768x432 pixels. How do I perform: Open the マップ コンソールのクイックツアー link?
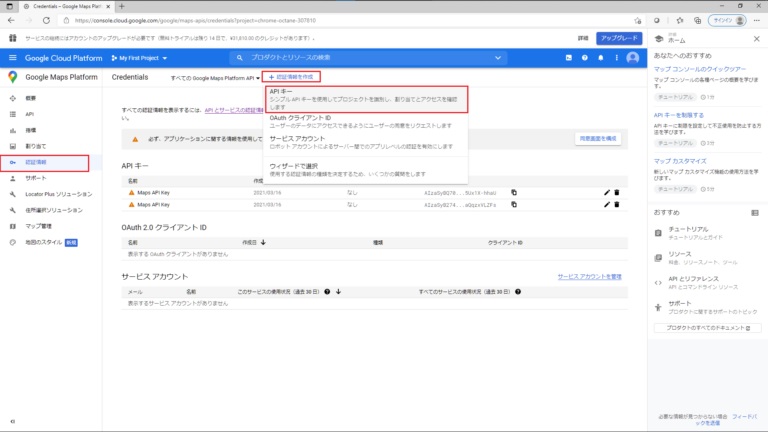(x=699, y=70)
